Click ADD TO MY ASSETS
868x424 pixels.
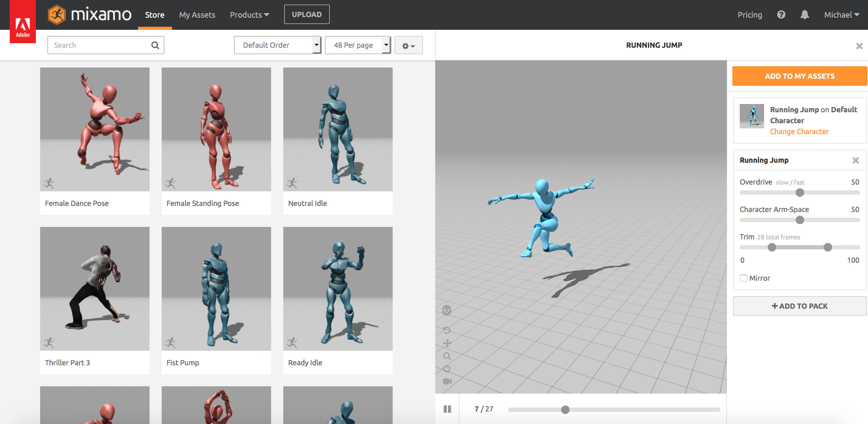pyautogui.click(x=799, y=76)
